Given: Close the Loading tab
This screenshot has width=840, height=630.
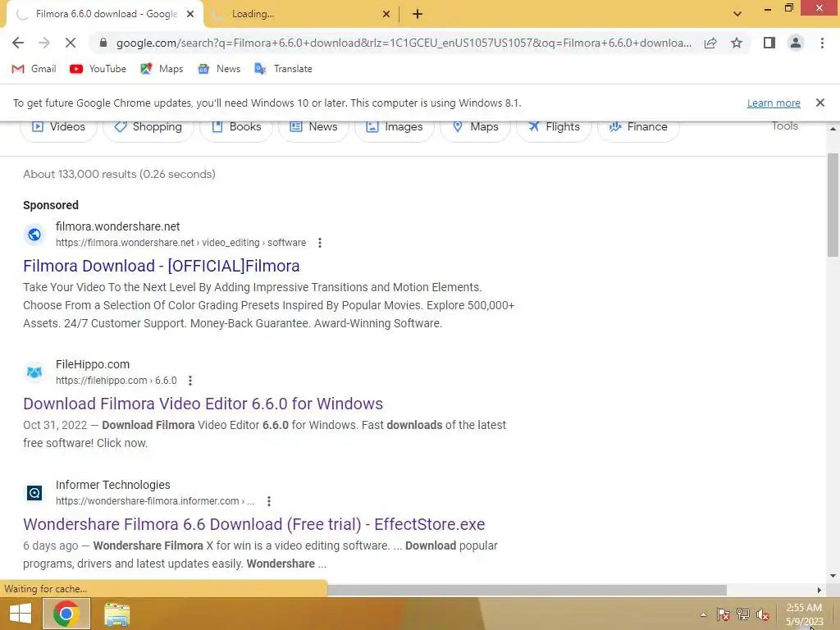Looking at the screenshot, I should [386, 14].
